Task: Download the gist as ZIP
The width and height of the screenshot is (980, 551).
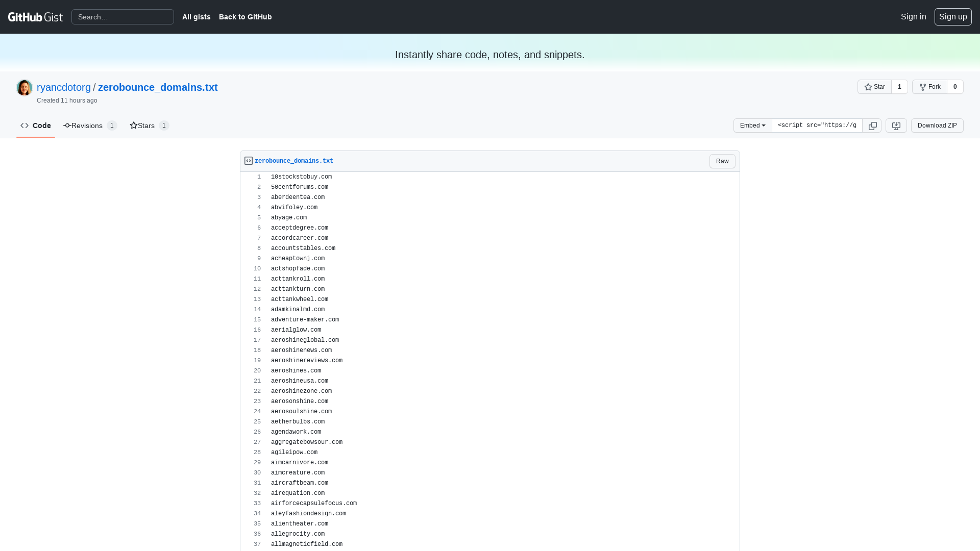Action: point(937,126)
